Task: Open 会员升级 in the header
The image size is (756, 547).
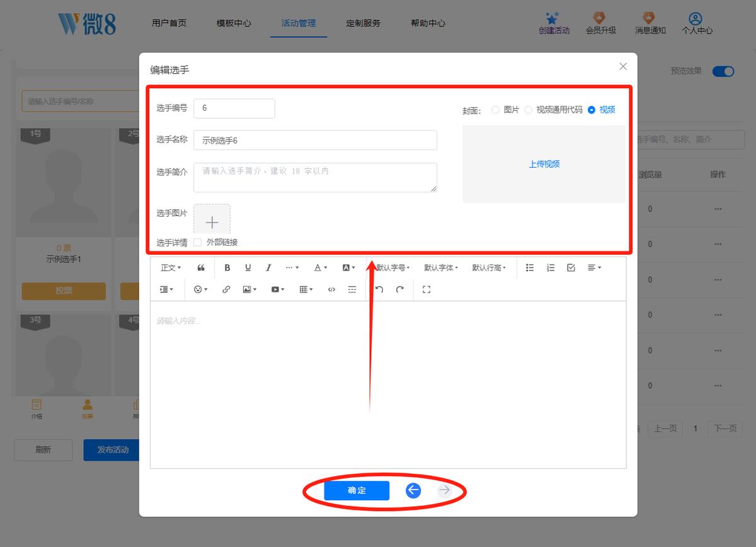Action: 601,23
